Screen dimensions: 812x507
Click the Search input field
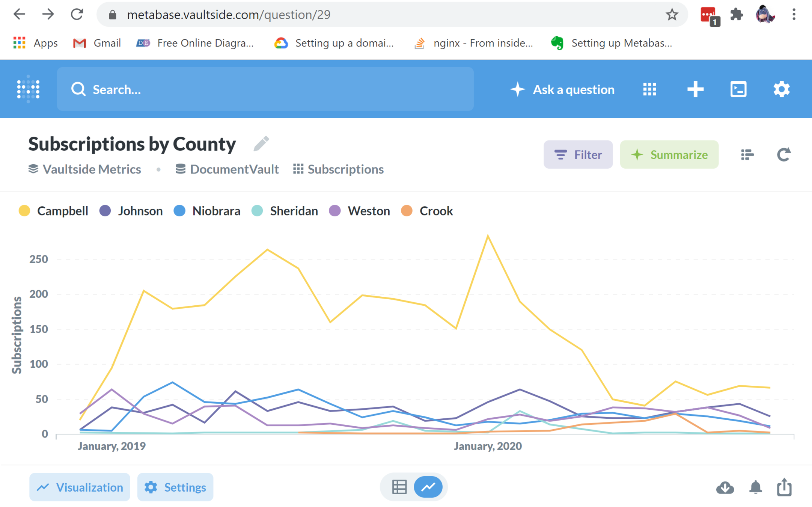point(265,89)
